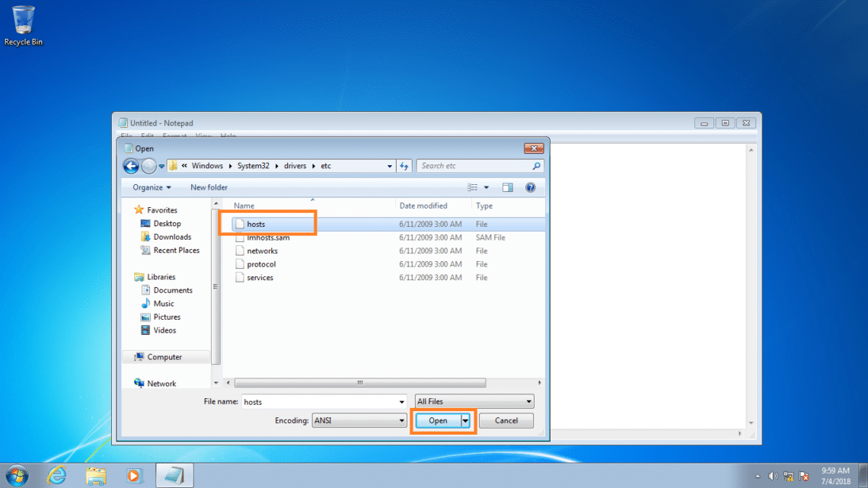Click the search magnifier icon
868x488 pixels.
[x=536, y=166]
